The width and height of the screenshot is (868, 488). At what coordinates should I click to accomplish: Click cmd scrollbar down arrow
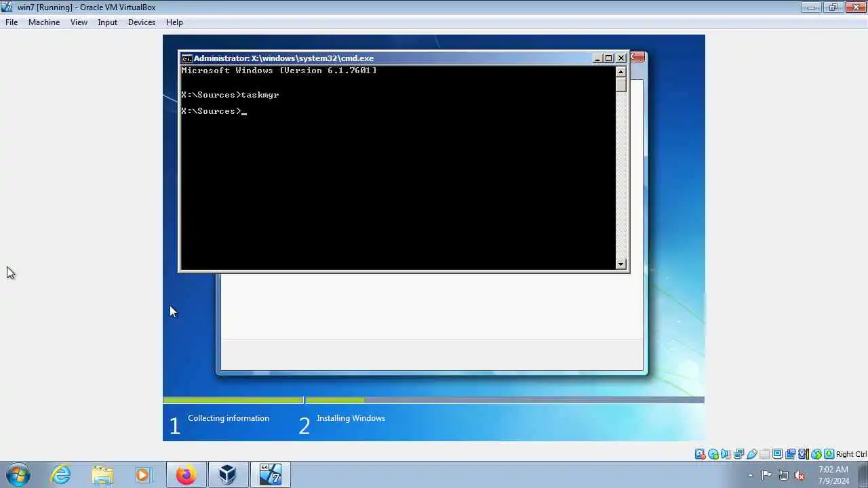pos(621,264)
